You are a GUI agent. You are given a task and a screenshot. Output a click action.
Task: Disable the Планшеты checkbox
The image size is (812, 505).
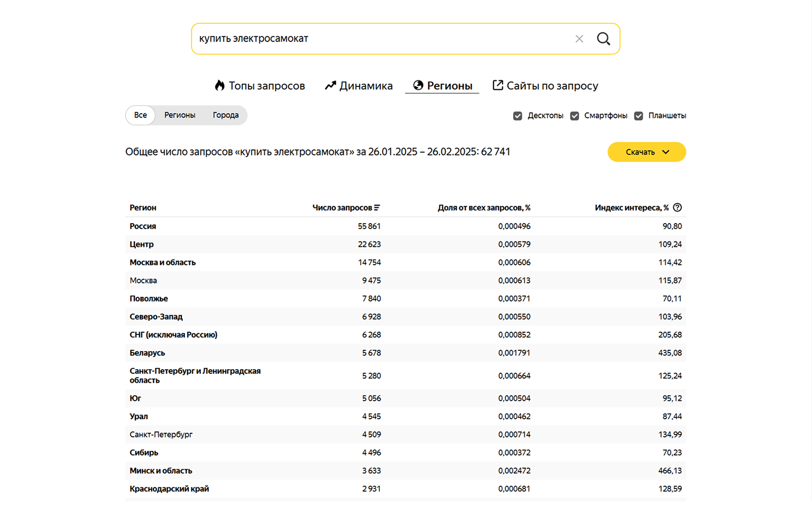tap(638, 116)
